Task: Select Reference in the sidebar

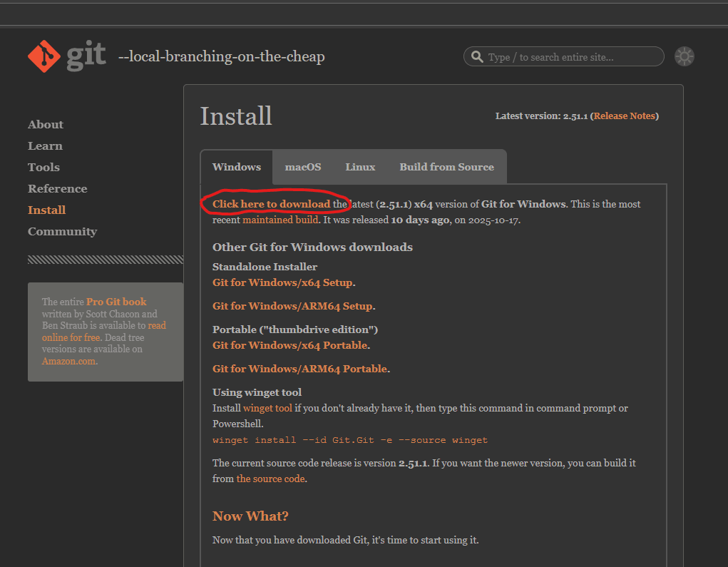Action: [57, 188]
